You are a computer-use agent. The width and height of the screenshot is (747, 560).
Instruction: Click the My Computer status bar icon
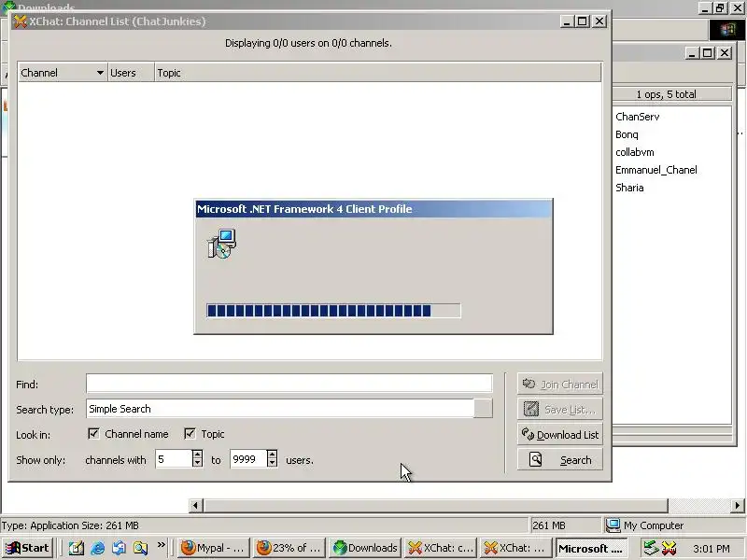tap(613, 525)
